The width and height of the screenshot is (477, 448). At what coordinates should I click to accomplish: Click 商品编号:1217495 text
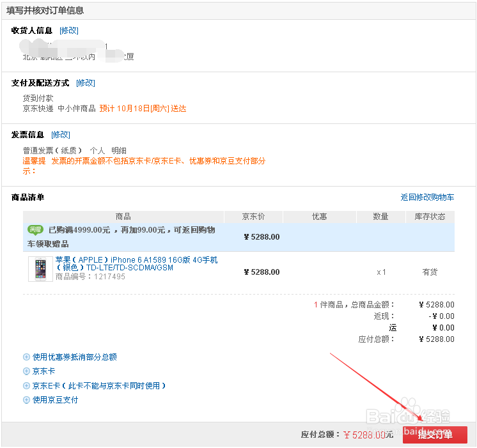click(x=90, y=277)
